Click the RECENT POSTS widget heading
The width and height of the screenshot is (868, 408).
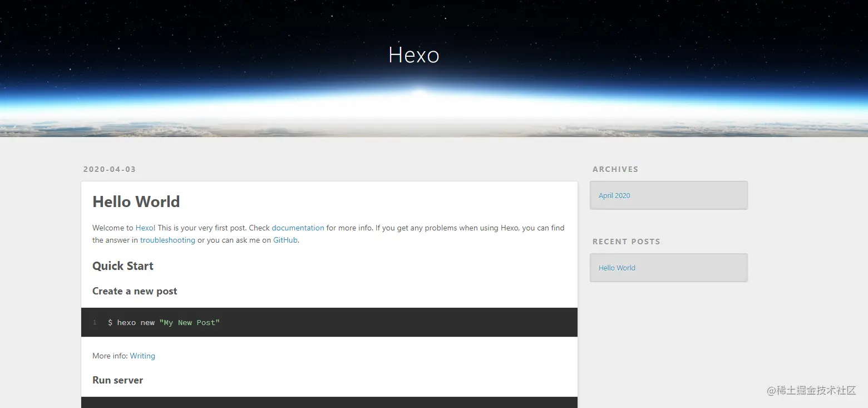[x=626, y=242]
